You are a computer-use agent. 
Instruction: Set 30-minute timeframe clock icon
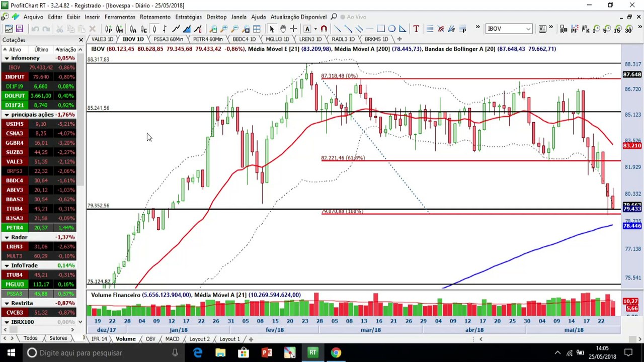(628, 29)
